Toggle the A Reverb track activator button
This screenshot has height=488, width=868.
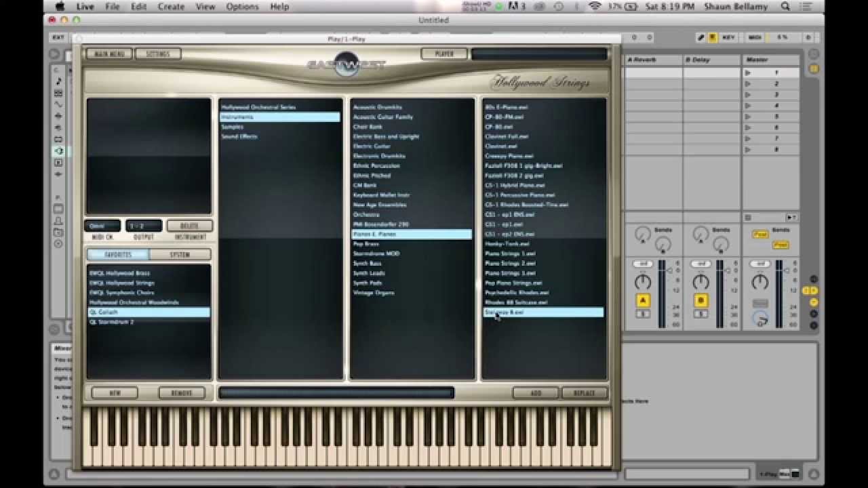(x=643, y=301)
